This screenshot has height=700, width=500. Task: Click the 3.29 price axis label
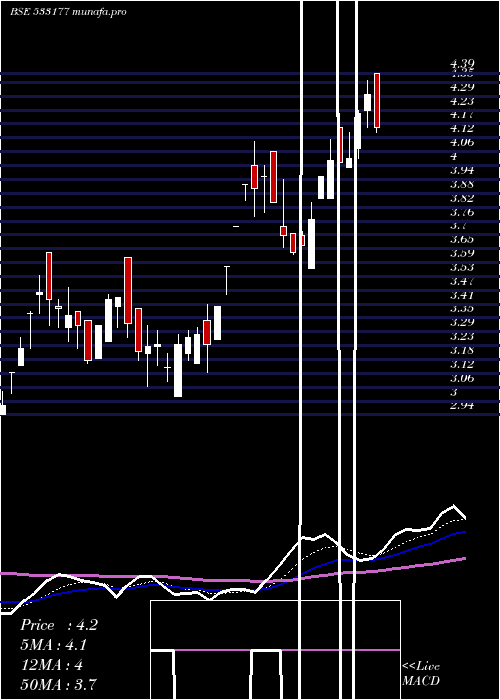[x=462, y=322]
